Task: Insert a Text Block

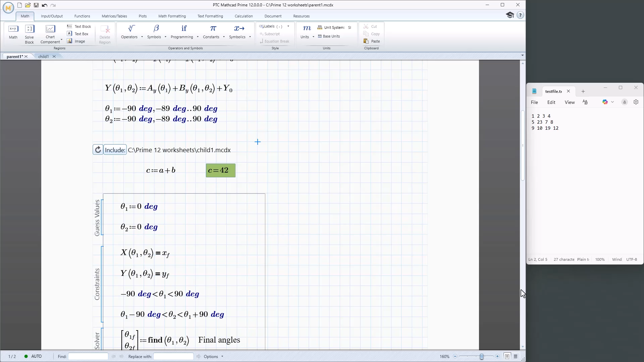Action: pos(79,26)
